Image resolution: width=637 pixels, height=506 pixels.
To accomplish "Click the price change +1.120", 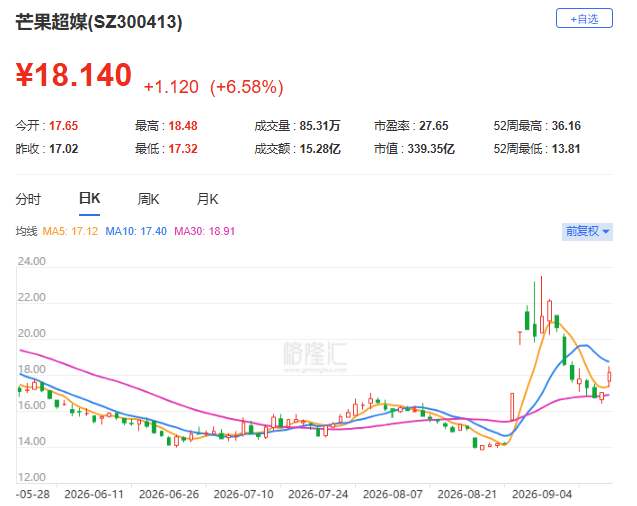I will coord(171,87).
